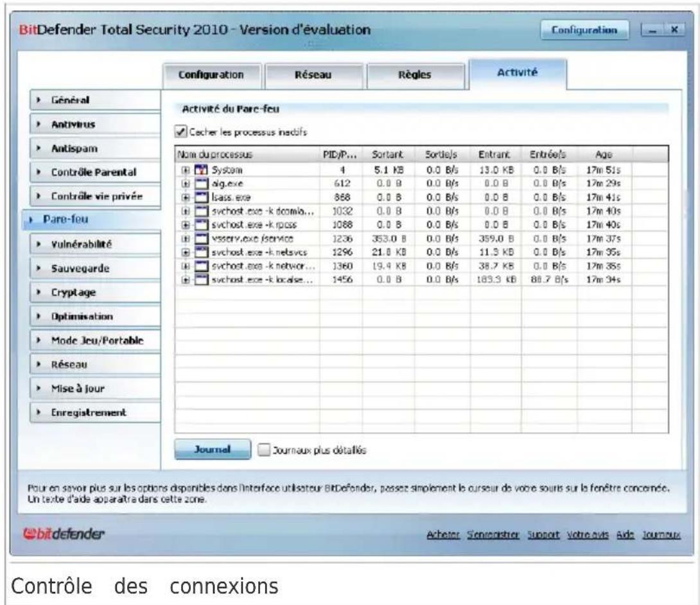The height and width of the screenshot is (605, 700).
Task: Open the Journaux footer link
Action: [661, 534]
